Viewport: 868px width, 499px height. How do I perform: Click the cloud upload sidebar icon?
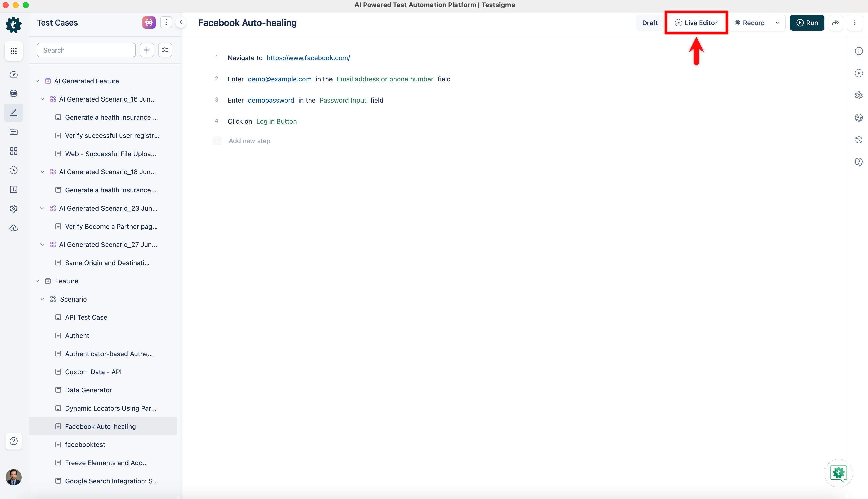pos(13,228)
